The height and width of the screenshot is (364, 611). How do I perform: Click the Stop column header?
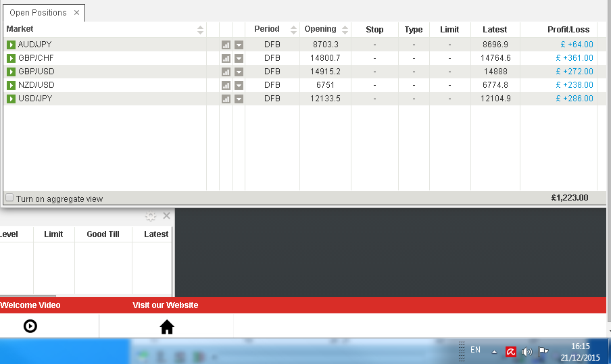point(374,30)
